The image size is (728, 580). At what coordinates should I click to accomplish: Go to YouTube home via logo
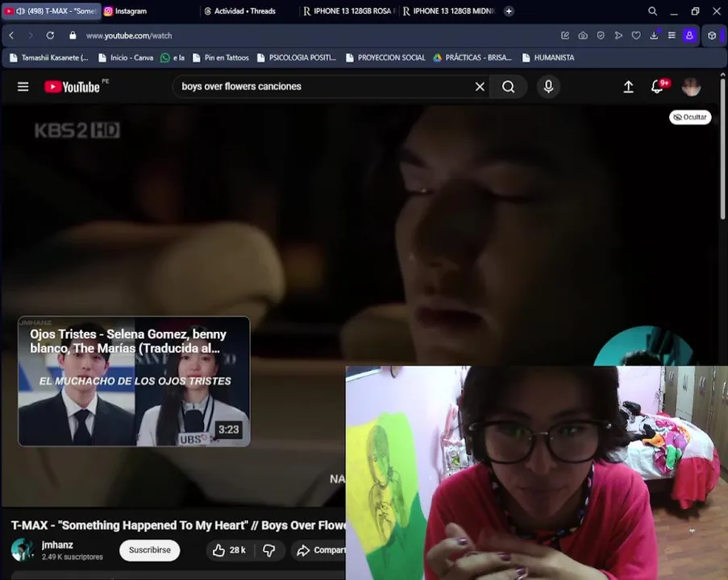72,87
